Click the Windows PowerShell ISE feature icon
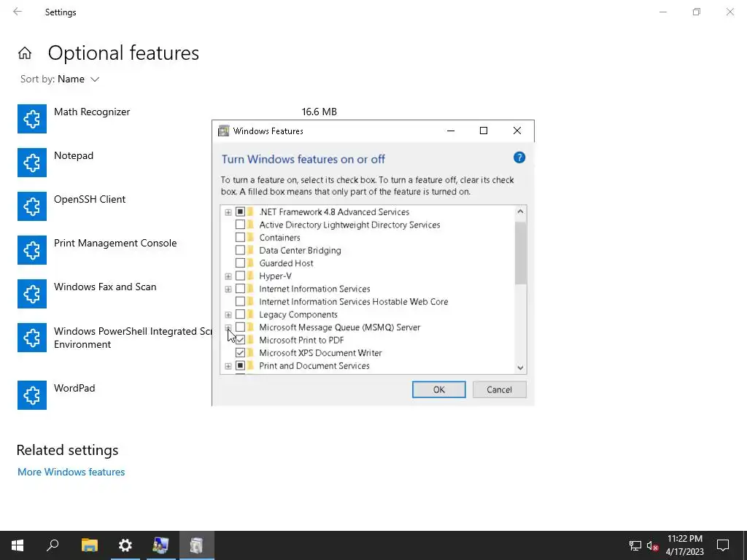 tap(32, 338)
